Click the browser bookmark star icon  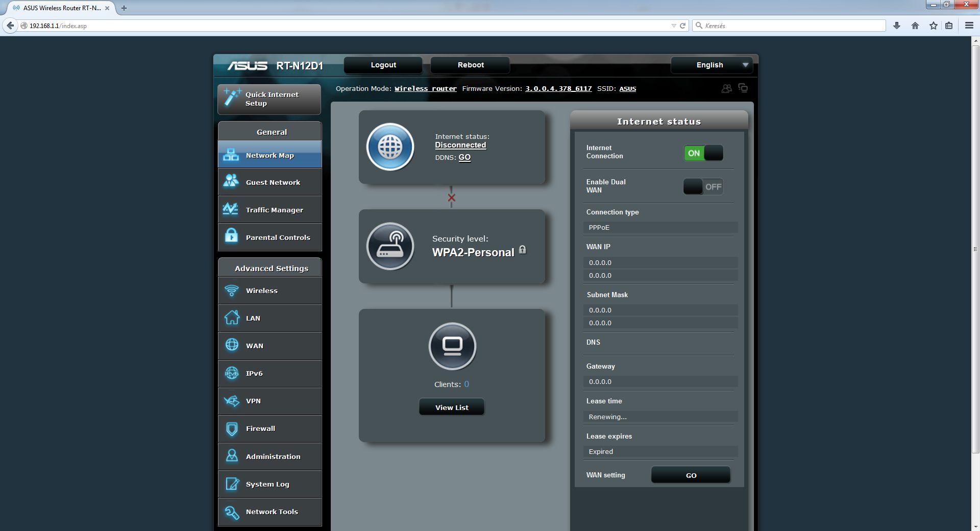tap(933, 26)
